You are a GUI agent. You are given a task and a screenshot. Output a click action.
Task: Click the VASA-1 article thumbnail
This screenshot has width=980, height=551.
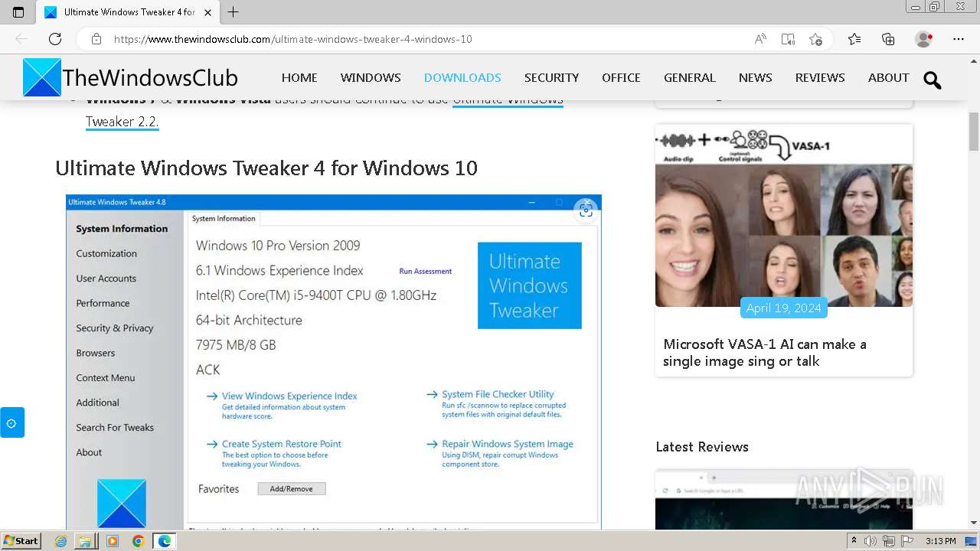pyautogui.click(x=784, y=216)
